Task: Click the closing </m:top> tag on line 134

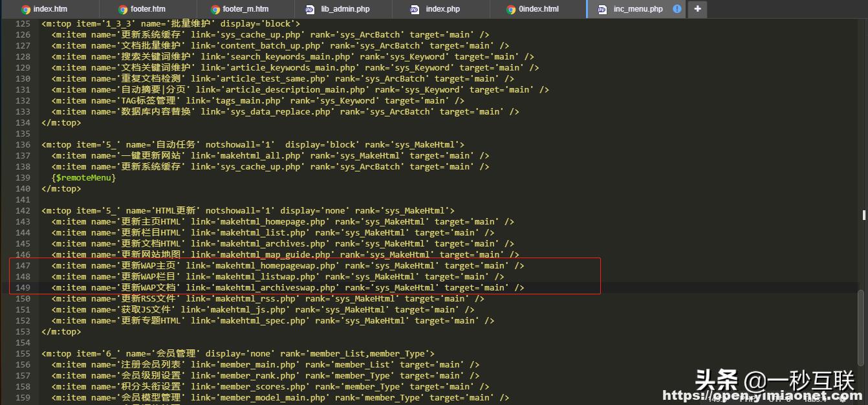Action: (61, 122)
